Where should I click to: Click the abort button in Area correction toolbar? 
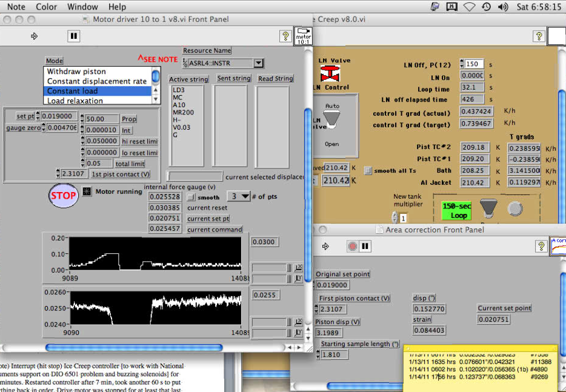(353, 247)
